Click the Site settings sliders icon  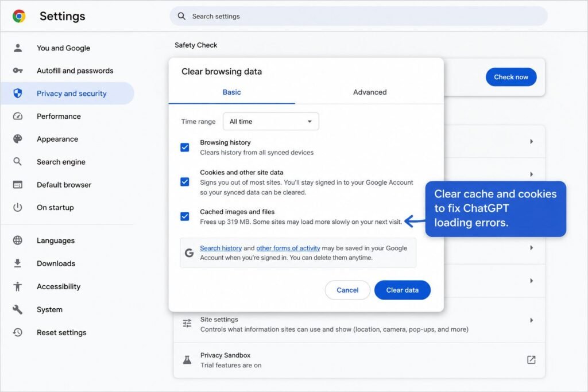(x=187, y=323)
